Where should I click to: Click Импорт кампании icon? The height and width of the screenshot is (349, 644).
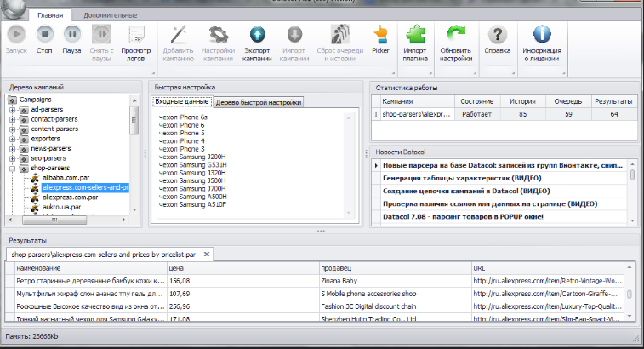294,35
